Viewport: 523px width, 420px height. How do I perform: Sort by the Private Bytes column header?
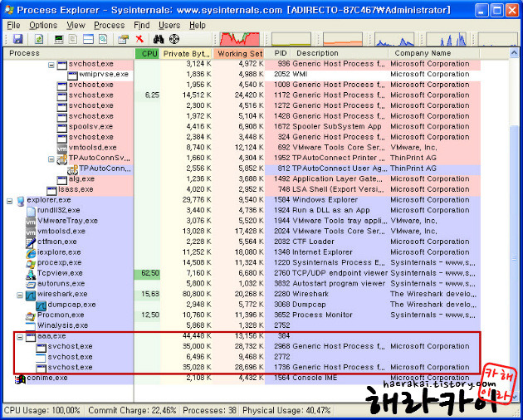tap(186, 53)
